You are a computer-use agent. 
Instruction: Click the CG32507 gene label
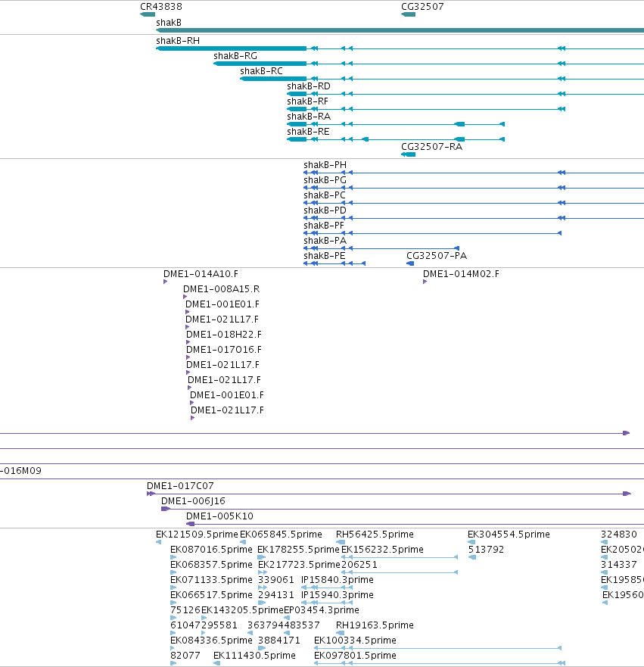tap(422, 7)
